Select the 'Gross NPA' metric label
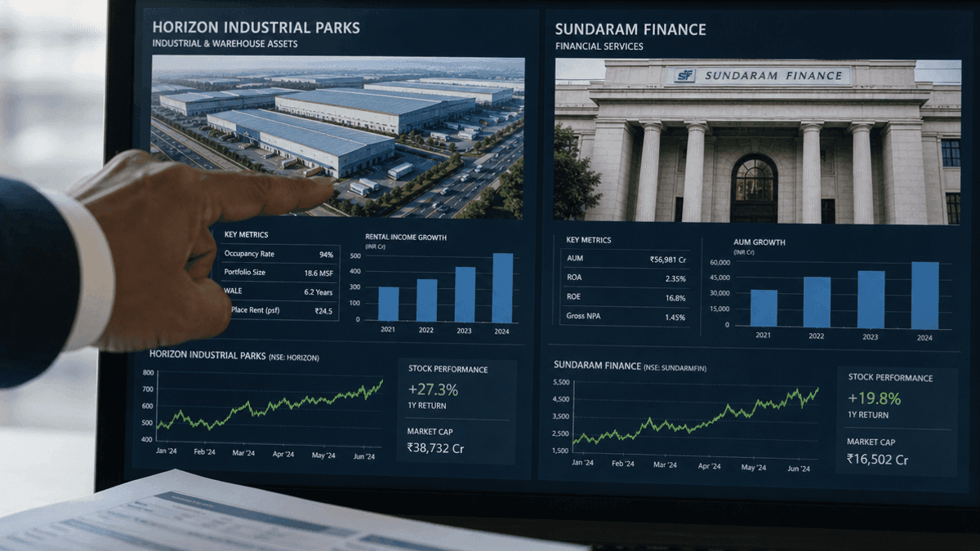The width and height of the screenshot is (980, 551). pyautogui.click(x=583, y=317)
